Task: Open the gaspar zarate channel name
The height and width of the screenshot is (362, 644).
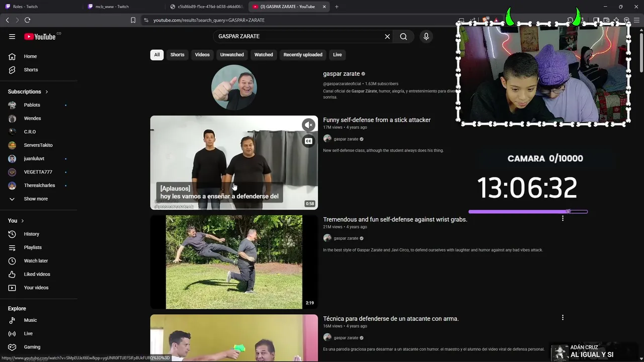Action: (341, 74)
